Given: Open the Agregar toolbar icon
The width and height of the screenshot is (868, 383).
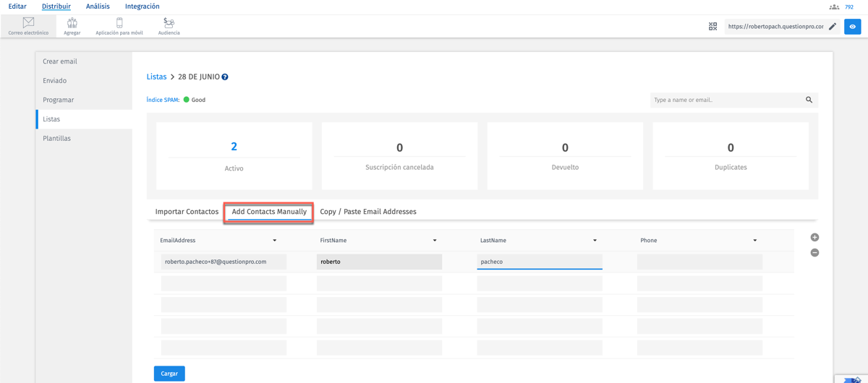Looking at the screenshot, I should (x=72, y=23).
